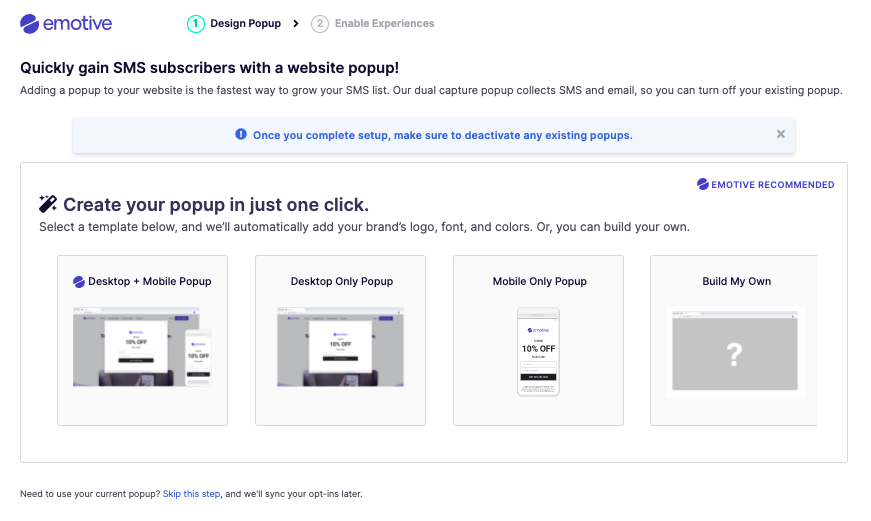Choose the Mobile Only Popup template
Viewport: 871px width, 521px height.
pyautogui.click(x=538, y=340)
